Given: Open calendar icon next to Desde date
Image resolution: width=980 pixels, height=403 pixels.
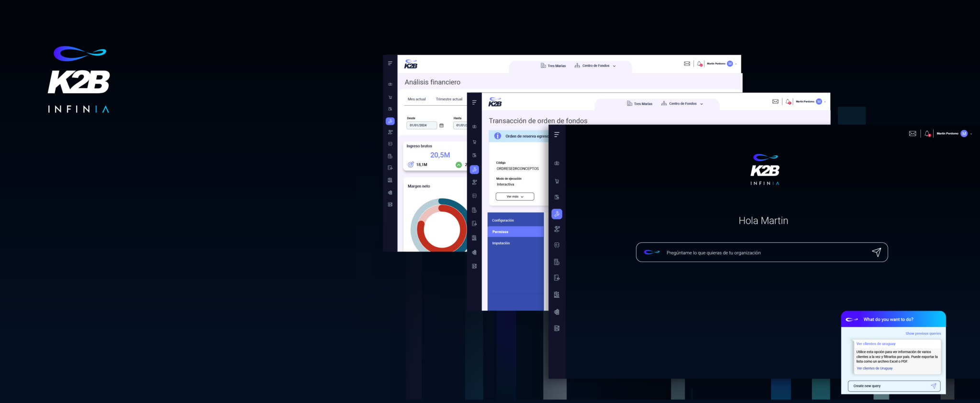Looking at the screenshot, I should tap(441, 125).
